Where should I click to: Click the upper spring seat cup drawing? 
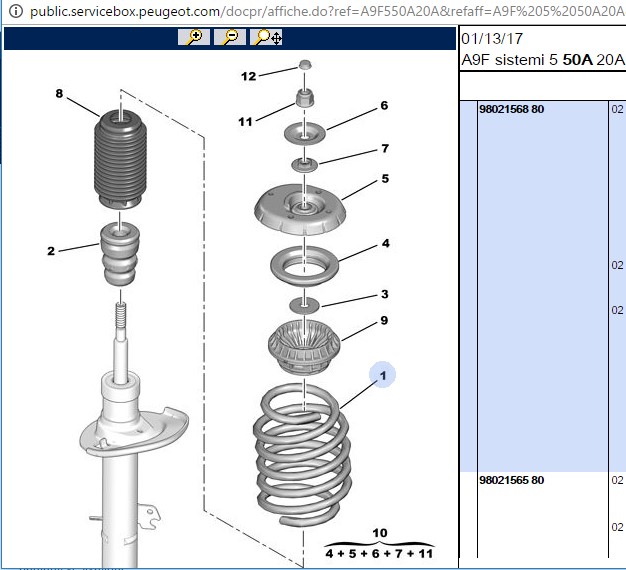304,346
